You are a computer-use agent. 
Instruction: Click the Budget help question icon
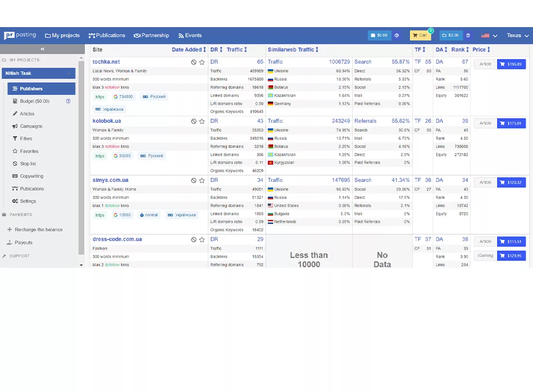[x=68, y=101]
